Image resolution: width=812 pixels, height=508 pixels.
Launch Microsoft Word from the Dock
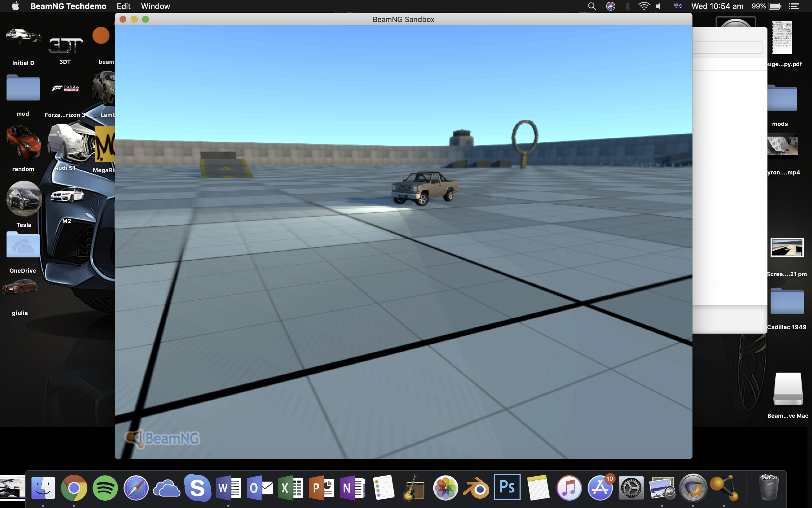pyautogui.click(x=228, y=487)
